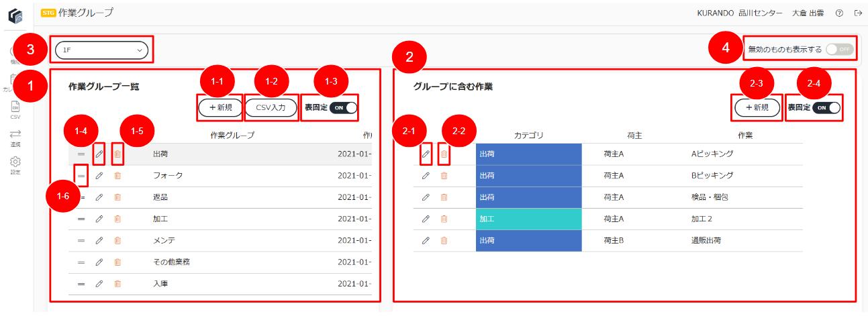Select the フォーク group name cell

(x=168, y=176)
